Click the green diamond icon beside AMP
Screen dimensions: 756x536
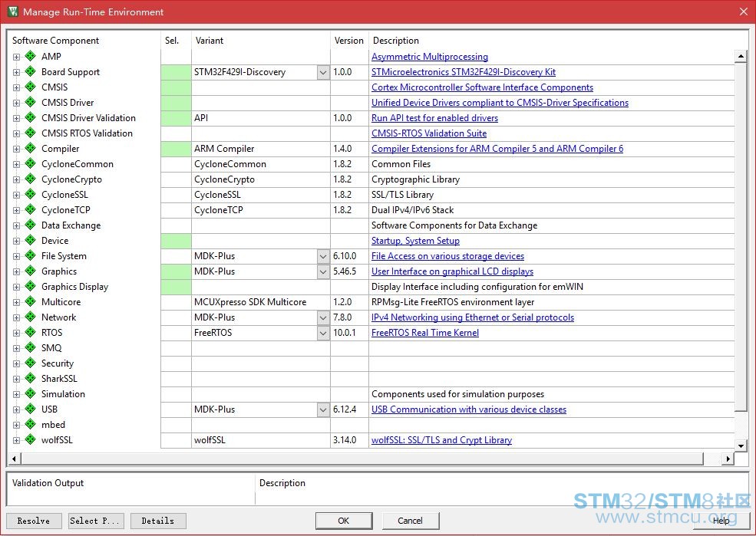pos(31,56)
